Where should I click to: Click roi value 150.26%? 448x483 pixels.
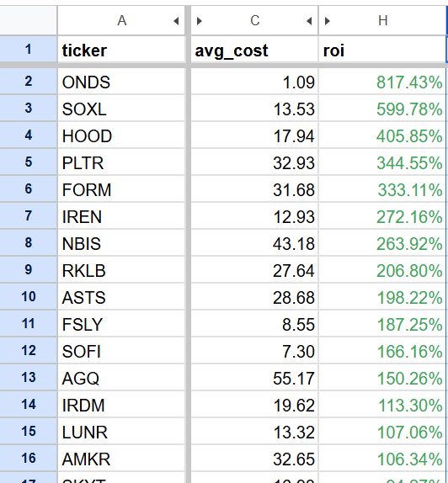[x=382, y=377]
